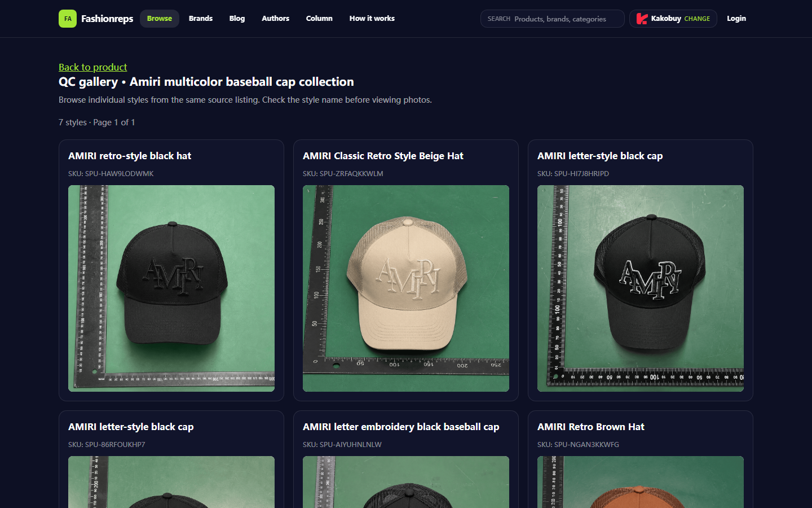Image resolution: width=812 pixels, height=508 pixels.
Task: Click the SKU: SPU-NGAN3KKWFG text
Action: 578,445
